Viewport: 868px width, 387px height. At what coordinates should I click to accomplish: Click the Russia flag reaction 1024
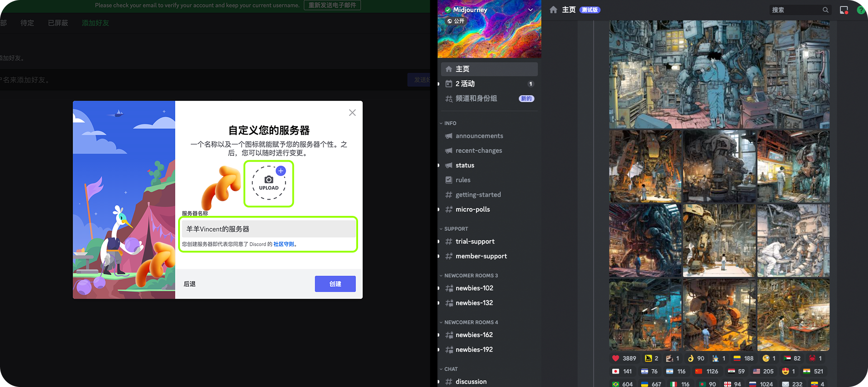(x=761, y=384)
